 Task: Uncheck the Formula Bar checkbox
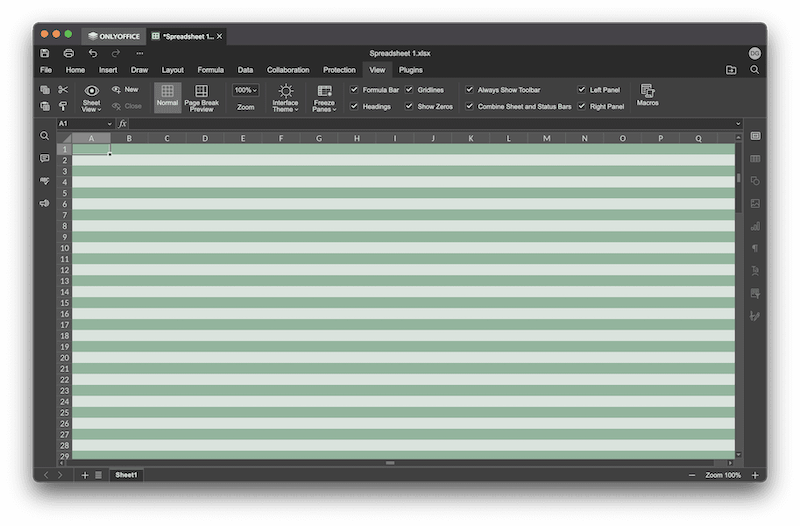[x=354, y=90]
